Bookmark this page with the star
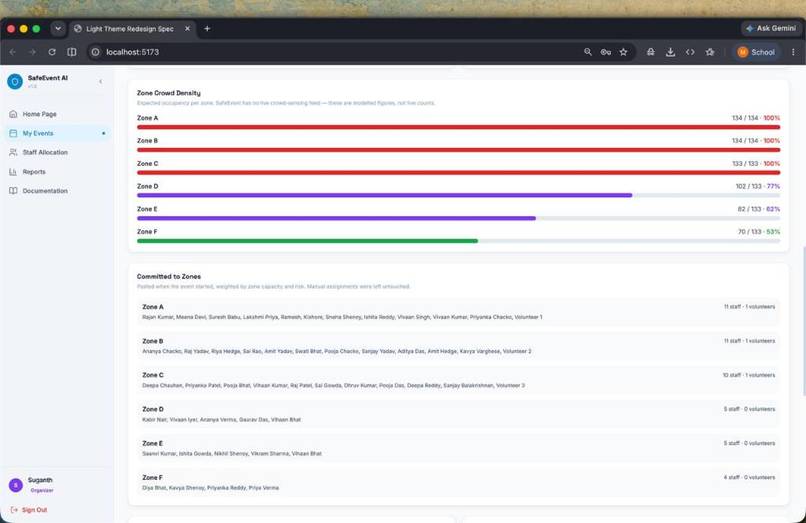This screenshot has width=806, height=523. pos(624,52)
